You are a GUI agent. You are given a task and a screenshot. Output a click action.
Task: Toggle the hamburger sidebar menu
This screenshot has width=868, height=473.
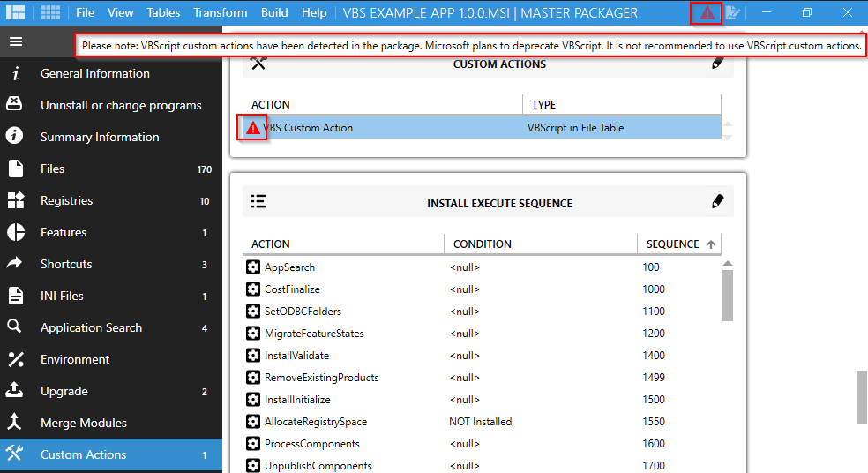click(x=16, y=41)
